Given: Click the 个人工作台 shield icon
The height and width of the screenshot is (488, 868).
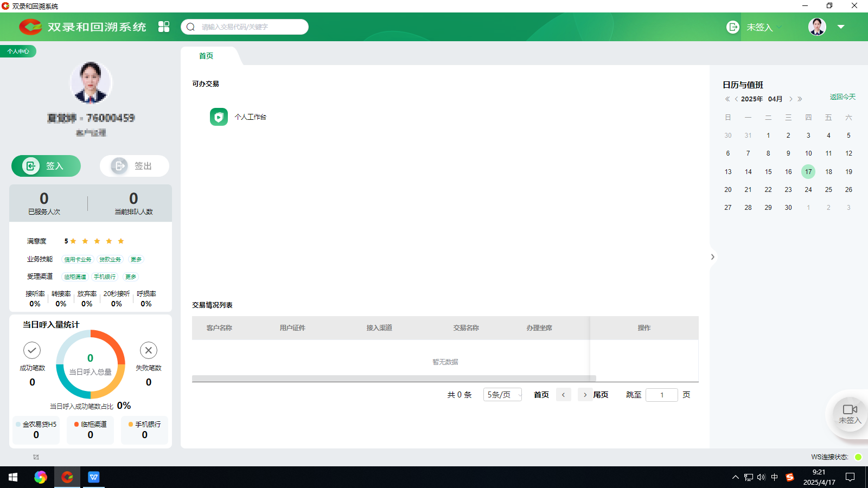Looking at the screenshot, I should (219, 117).
